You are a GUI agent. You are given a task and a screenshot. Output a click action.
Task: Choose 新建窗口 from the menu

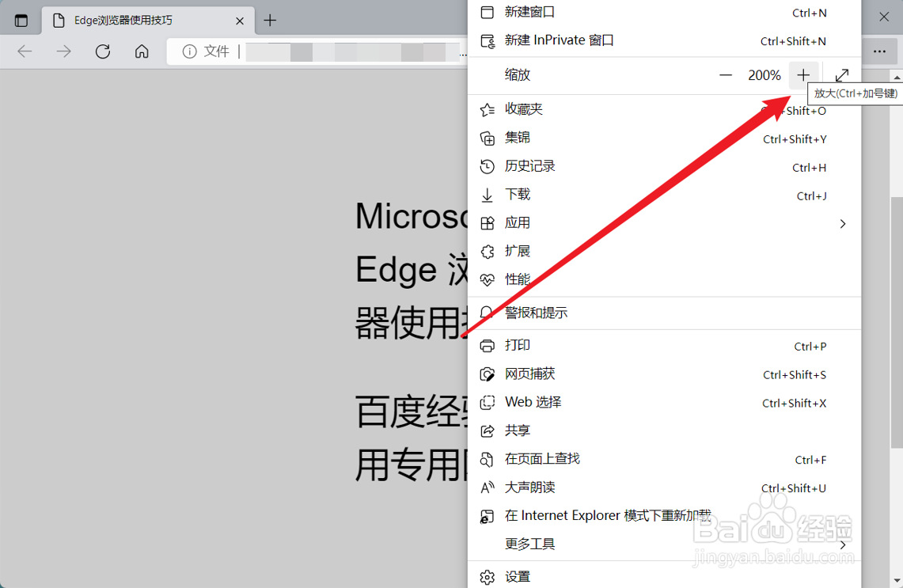pos(664,12)
